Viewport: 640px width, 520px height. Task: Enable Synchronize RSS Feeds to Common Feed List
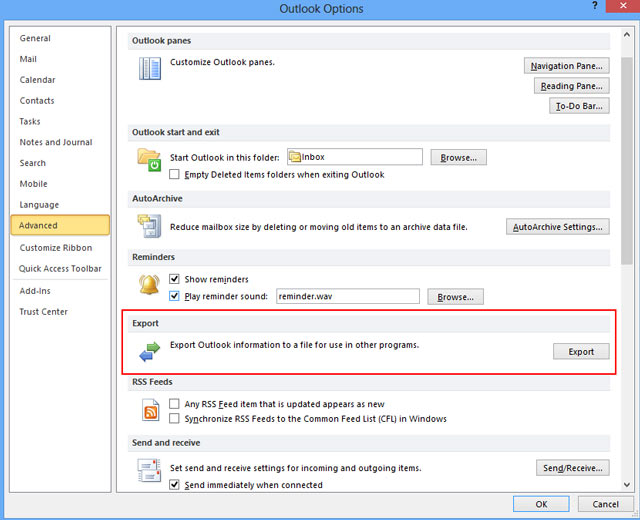click(x=174, y=418)
